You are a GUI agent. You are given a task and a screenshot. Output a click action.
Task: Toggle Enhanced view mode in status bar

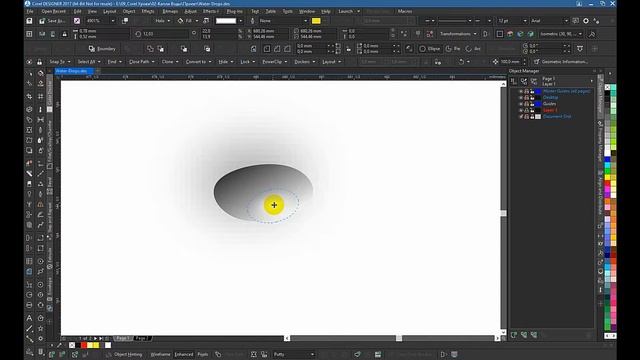(184, 355)
